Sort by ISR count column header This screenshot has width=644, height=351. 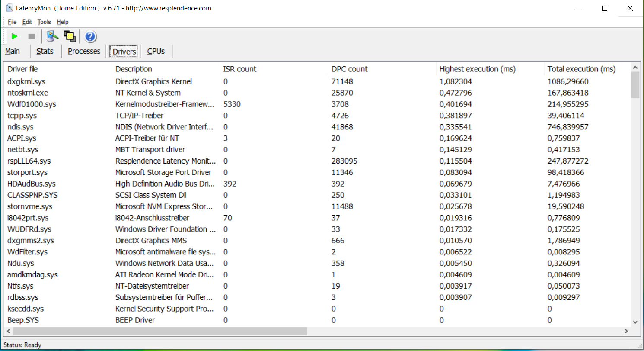[x=274, y=69]
